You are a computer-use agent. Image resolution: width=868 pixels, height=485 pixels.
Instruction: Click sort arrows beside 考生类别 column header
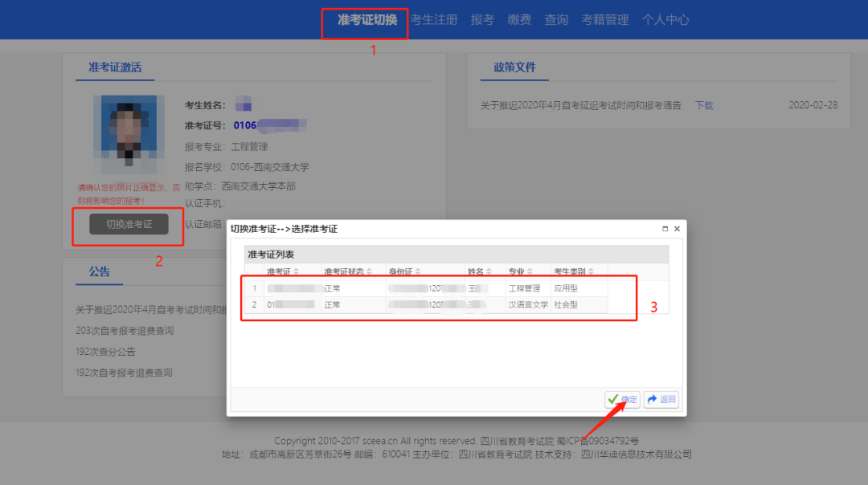pyautogui.click(x=589, y=270)
